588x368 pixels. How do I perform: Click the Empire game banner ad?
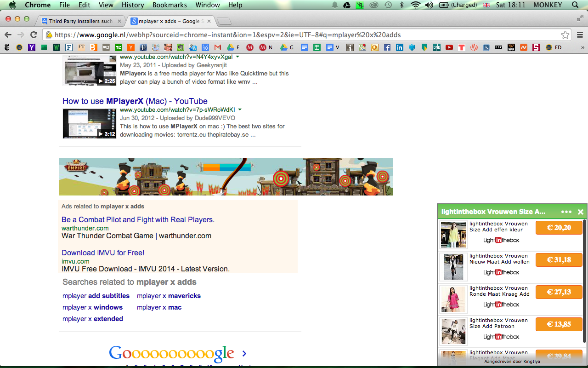[226, 177]
